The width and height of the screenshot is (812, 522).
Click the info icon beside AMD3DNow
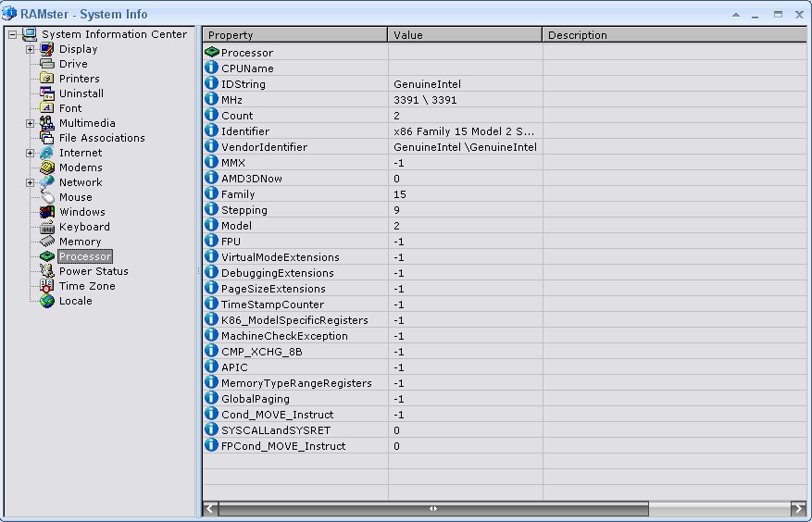(211, 178)
